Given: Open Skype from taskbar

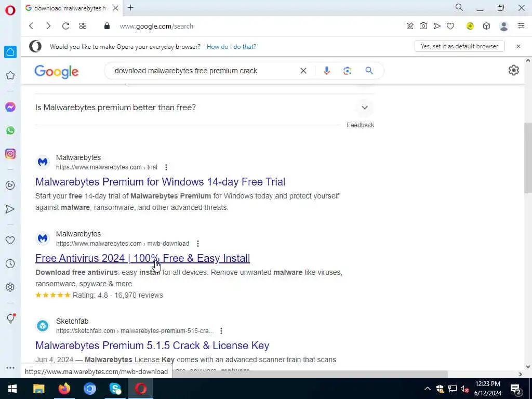Looking at the screenshot, I should 115,389.
